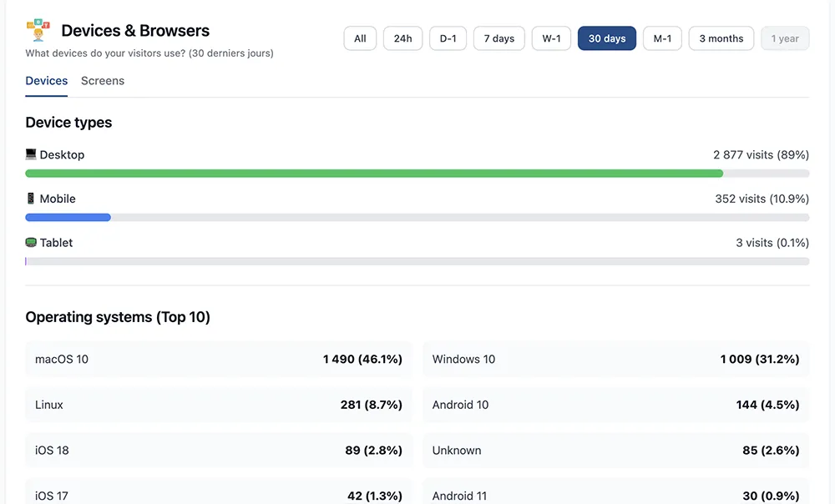Select the Linux operating system row
The height and width of the screenshot is (504, 835).
[219, 405]
